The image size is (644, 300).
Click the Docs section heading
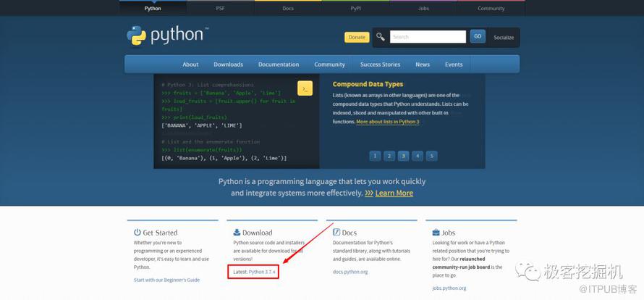pos(349,233)
